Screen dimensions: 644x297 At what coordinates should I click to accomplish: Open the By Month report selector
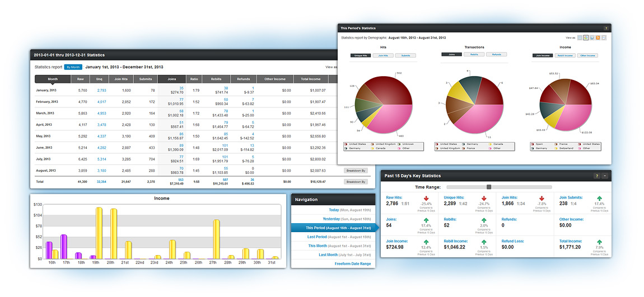(x=73, y=67)
